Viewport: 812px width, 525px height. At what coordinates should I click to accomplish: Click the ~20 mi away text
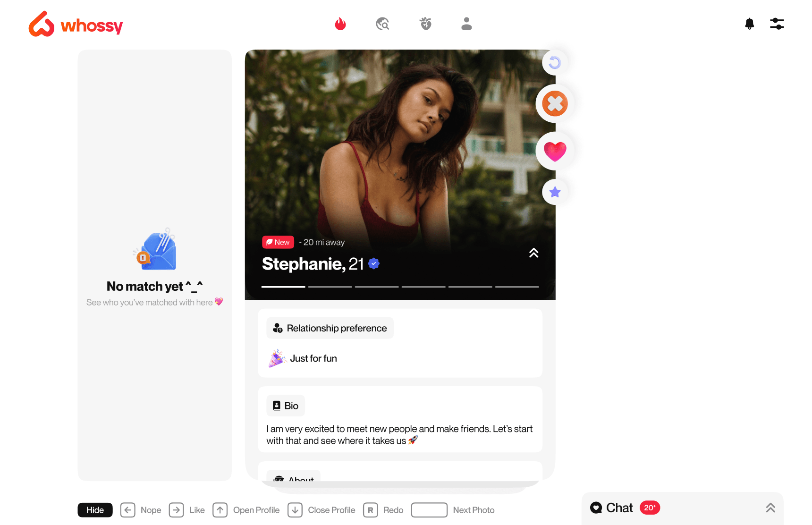pyautogui.click(x=321, y=242)
